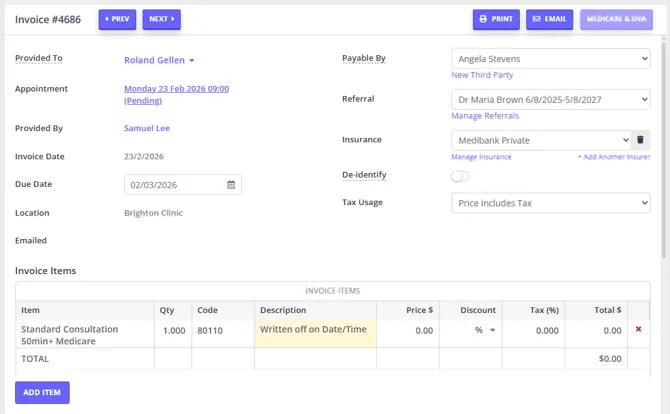The width and height of the screenshot is (670, 414).
Task: Open Roland Gellen patient link
Action: coord(154,60)
